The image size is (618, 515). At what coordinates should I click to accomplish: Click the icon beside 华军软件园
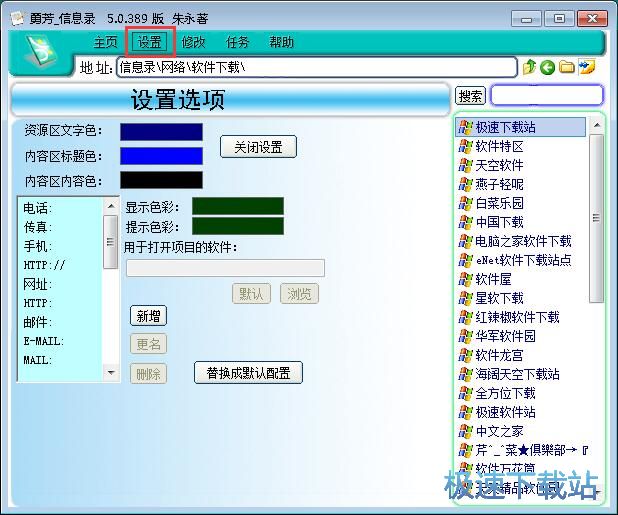click(465, 336)
